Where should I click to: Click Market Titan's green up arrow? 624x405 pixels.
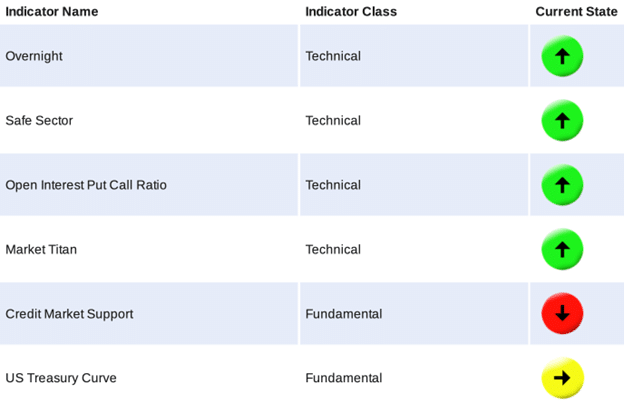point(562,249)
